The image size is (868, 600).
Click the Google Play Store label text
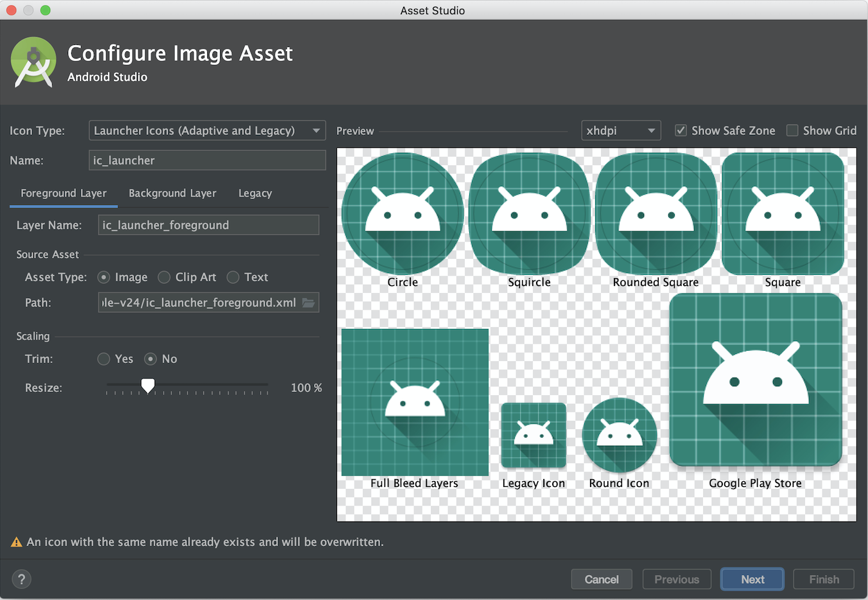756,483
